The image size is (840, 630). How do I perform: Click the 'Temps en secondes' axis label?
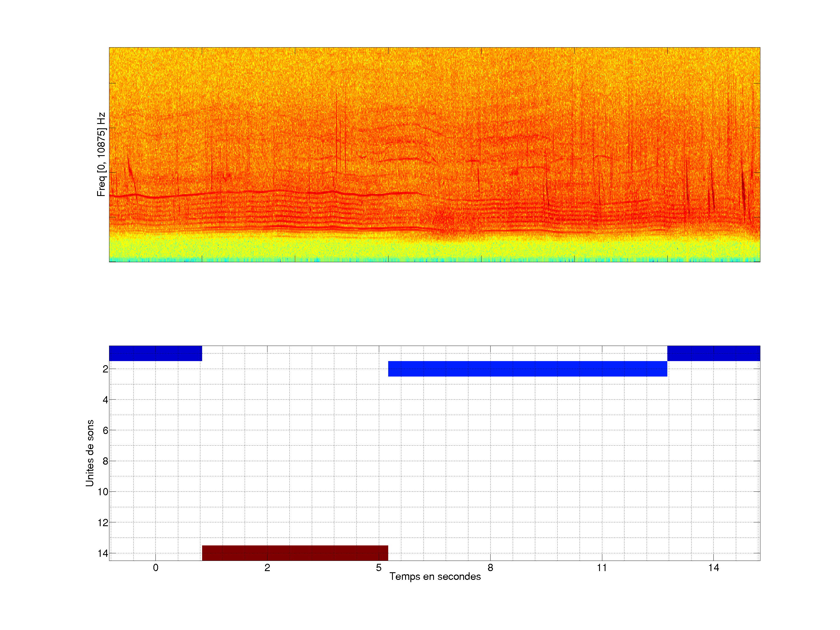435,576
